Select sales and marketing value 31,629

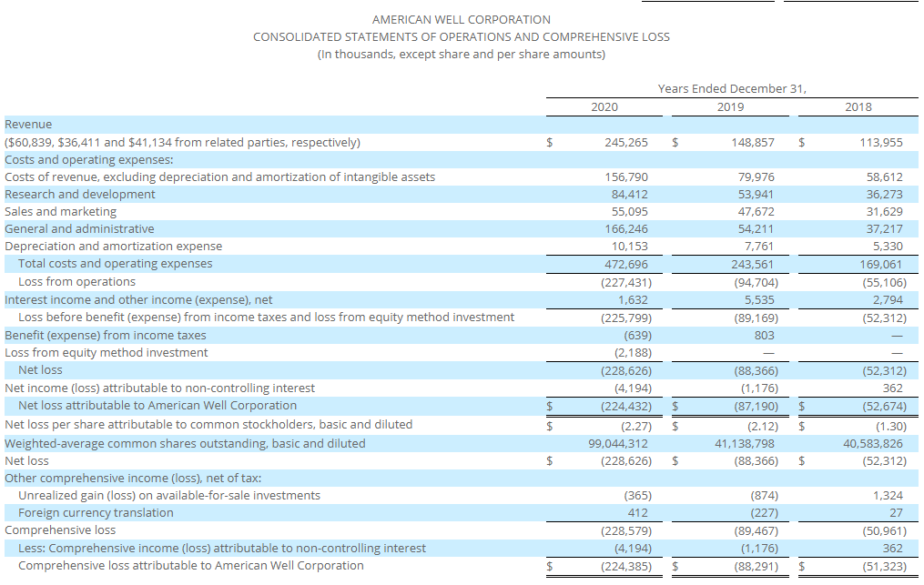[885, 211]
